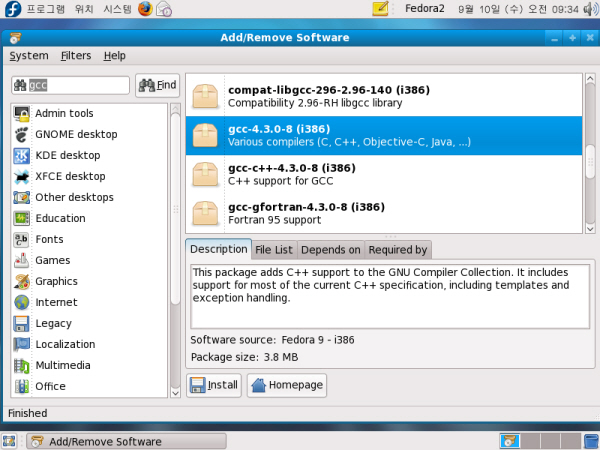Viewport: 600px width, 450px height.
Task: Click the window title bar software icon
Action: (x=15, y=38)
